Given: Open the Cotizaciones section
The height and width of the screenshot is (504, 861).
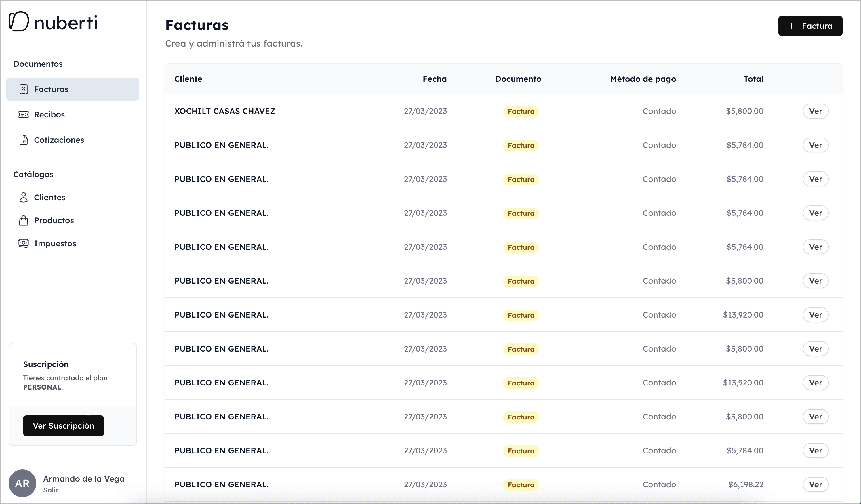Looking at the screenshot, I should [59, 140].
